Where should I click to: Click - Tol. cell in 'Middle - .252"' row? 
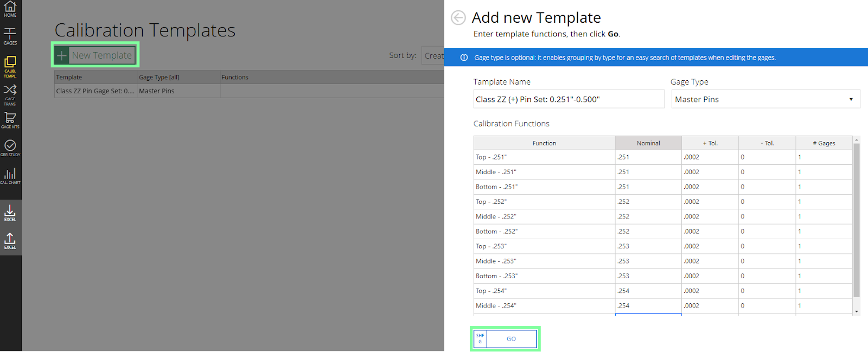tap(767, 216)
